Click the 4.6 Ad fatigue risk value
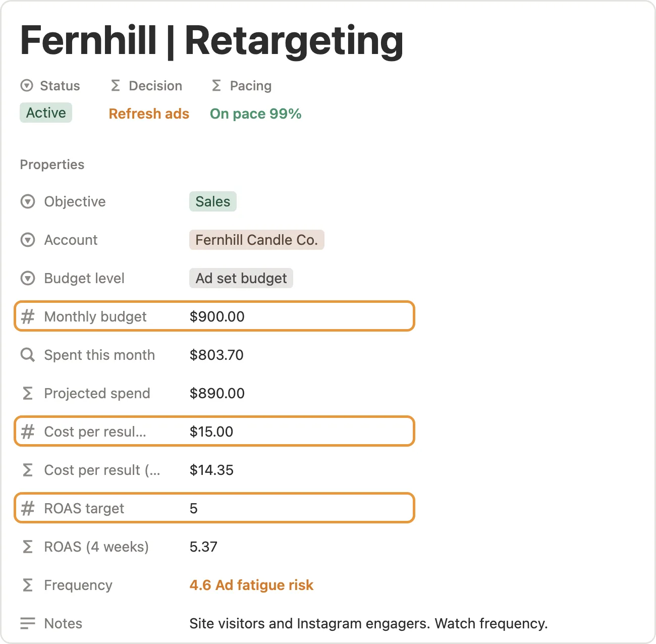This screenshot has height=644, width=656. point(251,585)
